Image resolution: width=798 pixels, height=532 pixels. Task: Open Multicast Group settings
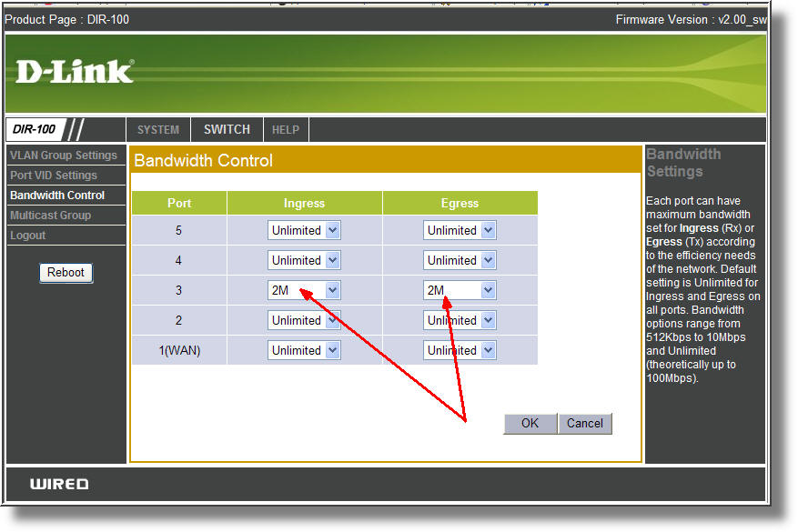tap(51, 216)
